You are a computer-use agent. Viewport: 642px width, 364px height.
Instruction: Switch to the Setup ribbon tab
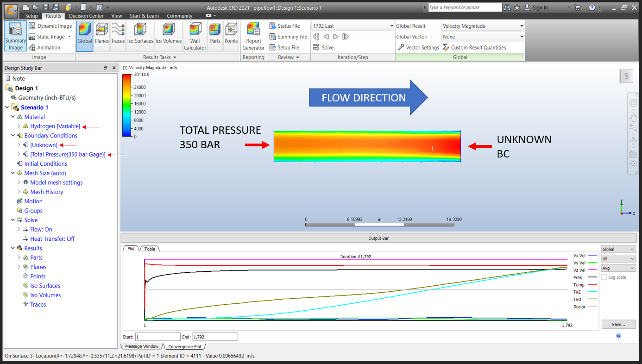tap(31, 15)
